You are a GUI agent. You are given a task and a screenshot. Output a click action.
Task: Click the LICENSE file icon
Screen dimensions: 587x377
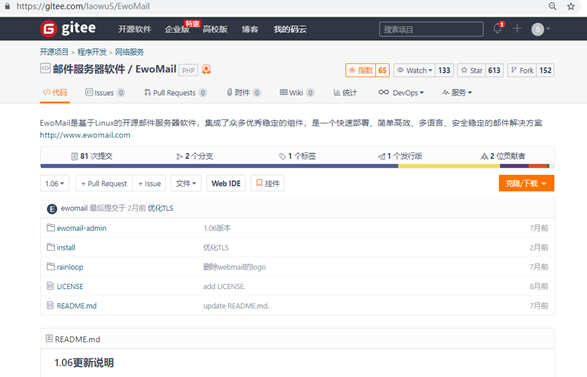tap(50, 286)
